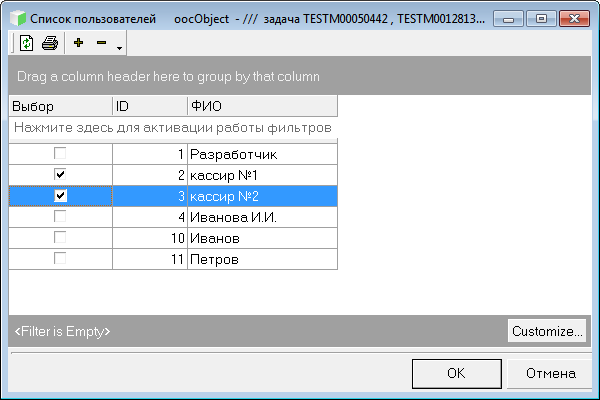Image resolution: width=600 pixels, height=400 pixels.
Task: Confirm selection with OK button
Action: click(x=456, y=373)
